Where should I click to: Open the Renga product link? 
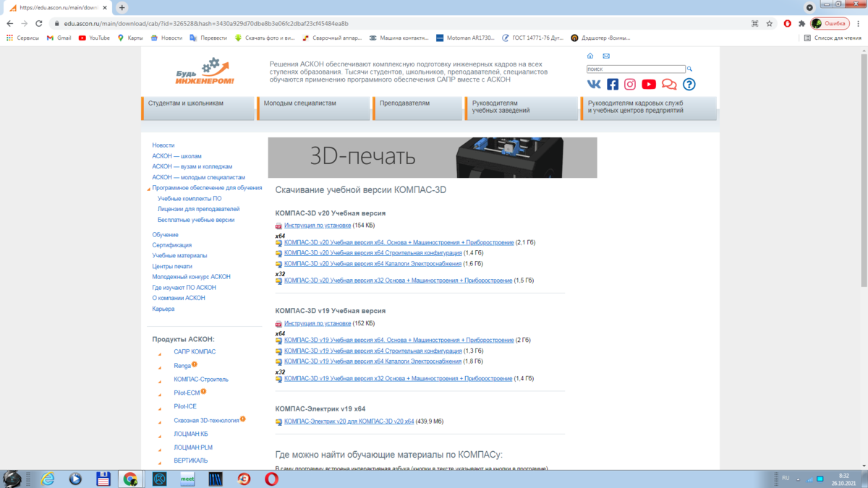[x=182, y=366]
